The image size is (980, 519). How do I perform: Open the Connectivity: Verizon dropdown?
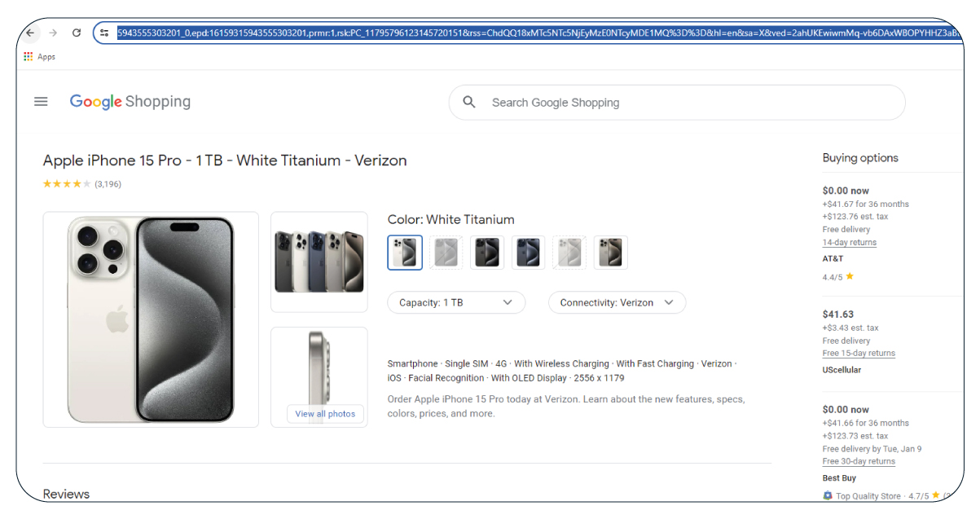pos(617,302)
